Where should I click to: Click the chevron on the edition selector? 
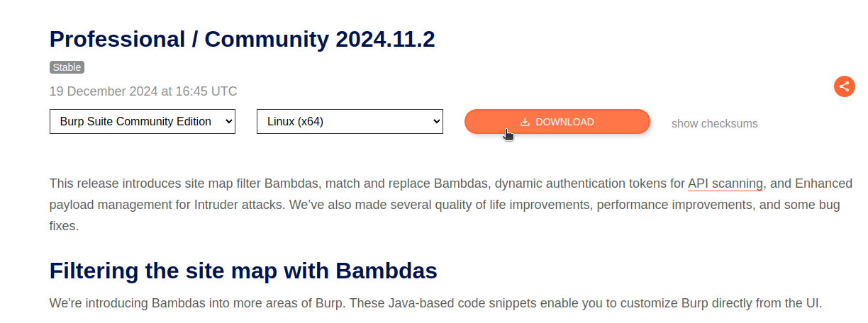228,122
